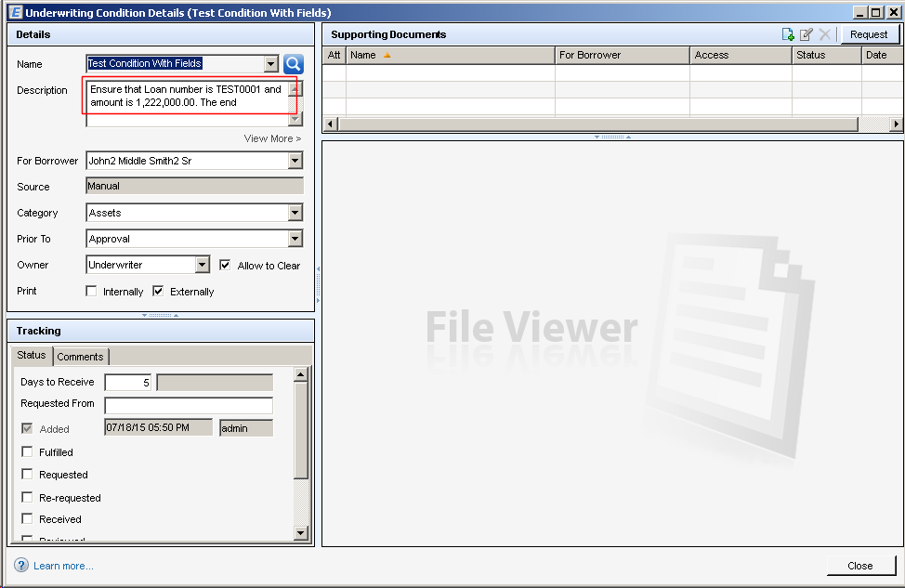Check the Re-requested checkbox
The image size is (905, 588).
tap(27, 497)
